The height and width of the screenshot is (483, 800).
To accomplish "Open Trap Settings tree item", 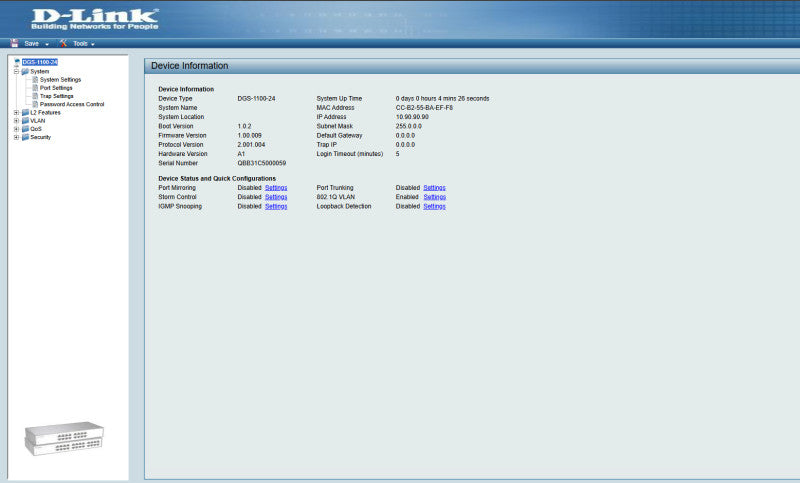I will tap(57, 96).
